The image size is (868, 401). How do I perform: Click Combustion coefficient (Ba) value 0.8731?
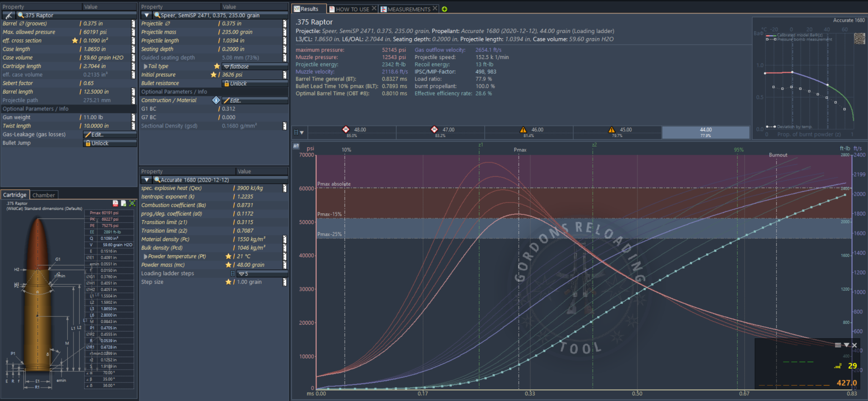coord(245,205)
